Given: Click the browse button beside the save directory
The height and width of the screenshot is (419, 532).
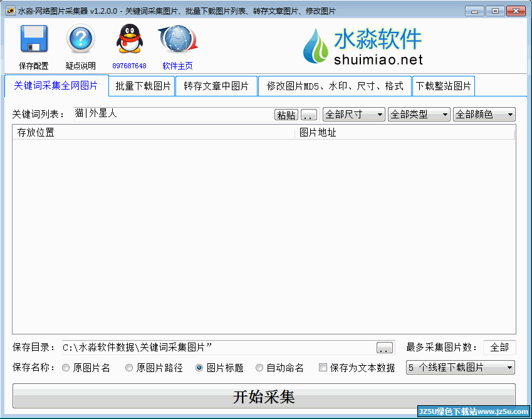Looking at the screenshot, I should [385, 348].
